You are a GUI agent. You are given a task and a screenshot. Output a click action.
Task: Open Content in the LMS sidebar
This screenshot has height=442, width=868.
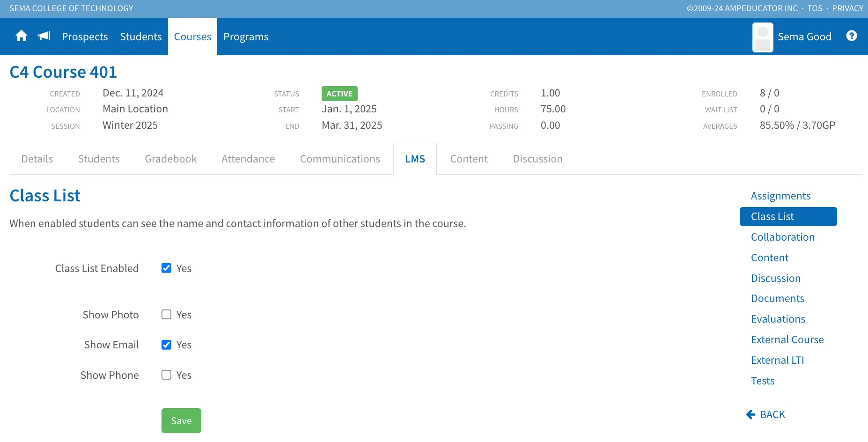coord(770,258)
